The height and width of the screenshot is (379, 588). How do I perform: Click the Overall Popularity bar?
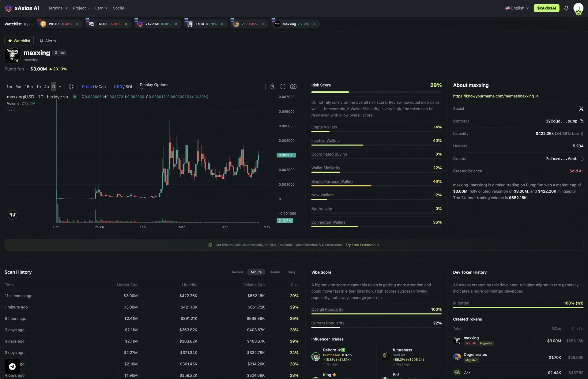376,314
